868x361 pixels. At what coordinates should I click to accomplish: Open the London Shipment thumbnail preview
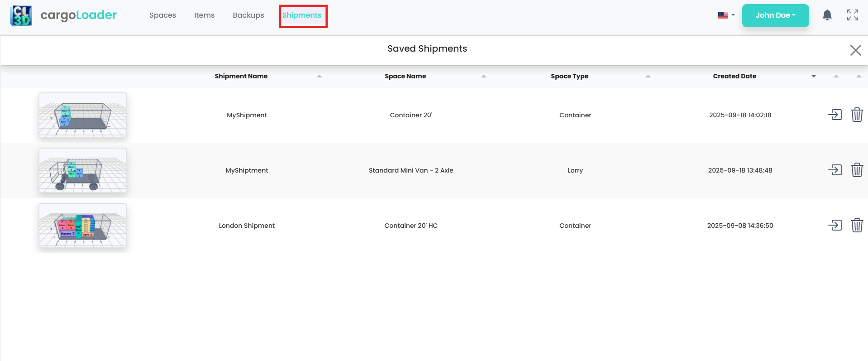tap(83, 225)
